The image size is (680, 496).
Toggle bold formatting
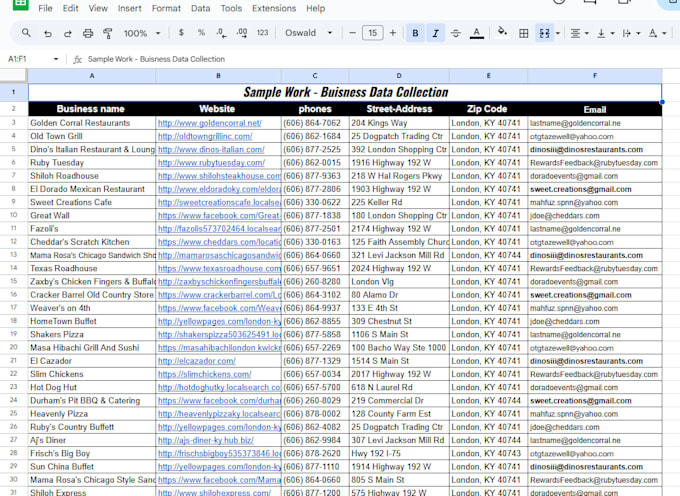tap(415, 33)
